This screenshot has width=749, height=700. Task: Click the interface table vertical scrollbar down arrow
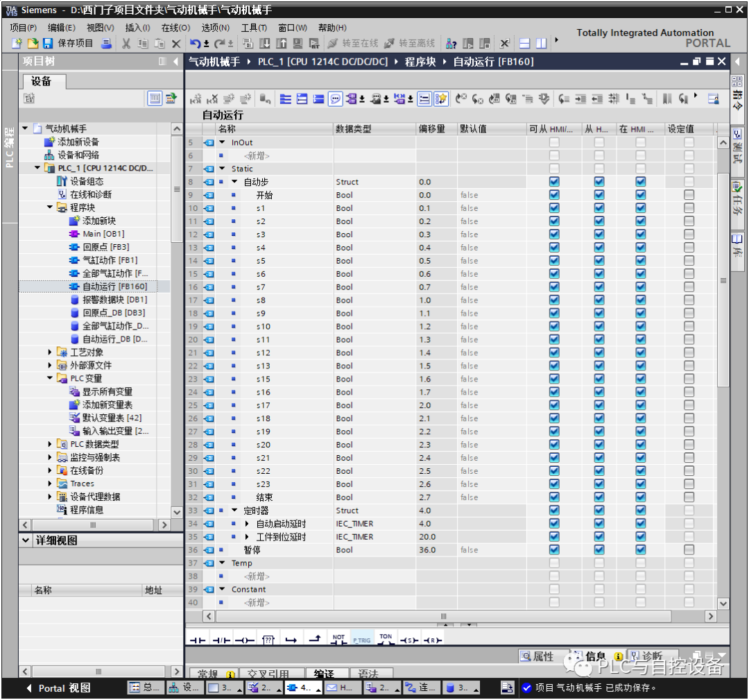coord(723,604)
